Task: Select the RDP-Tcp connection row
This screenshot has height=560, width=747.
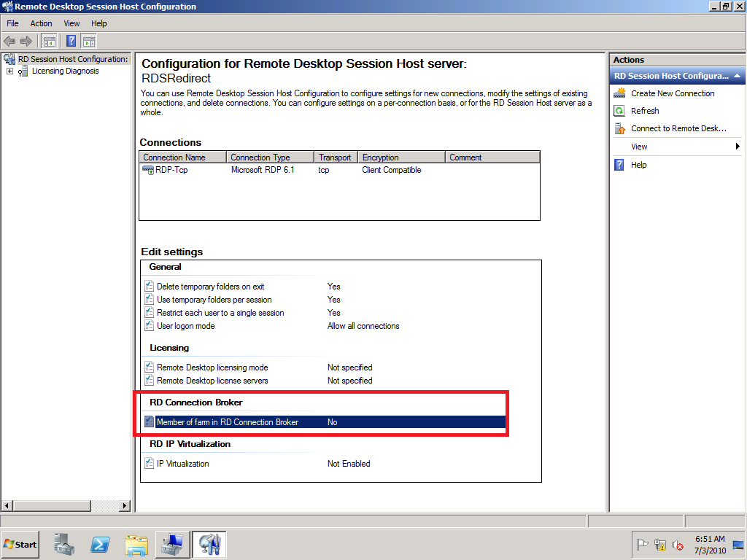Action: [340, 170]
